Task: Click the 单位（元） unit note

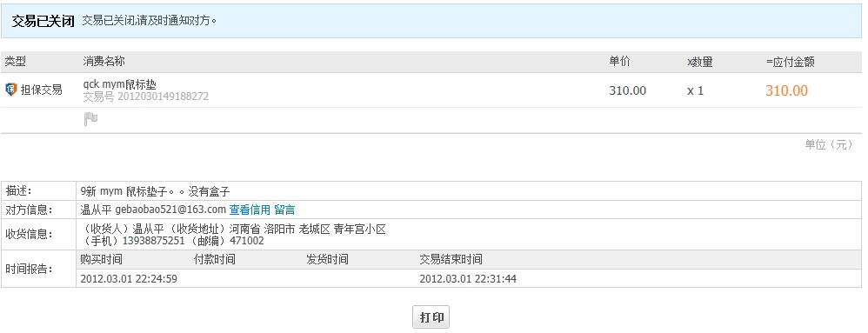Action: coord(829,145)
